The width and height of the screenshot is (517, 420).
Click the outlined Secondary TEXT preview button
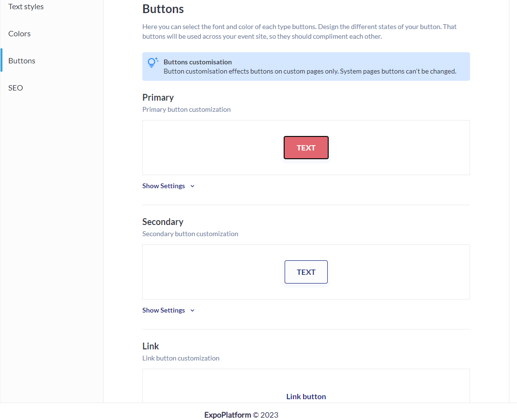click(306, 272)
